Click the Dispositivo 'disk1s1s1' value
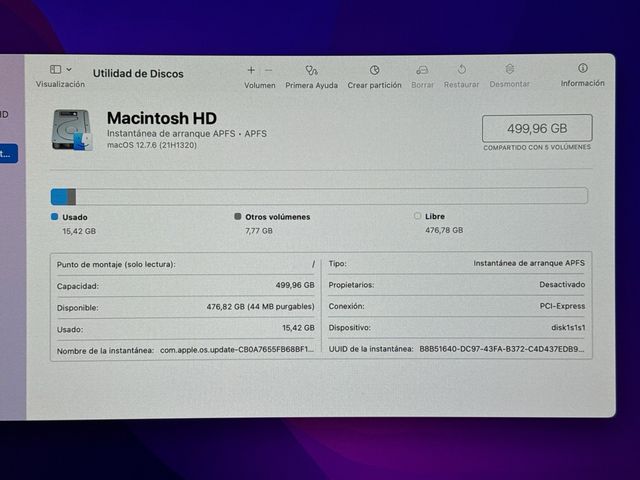The height and width of the screenshot is (480, 640). 568,327
